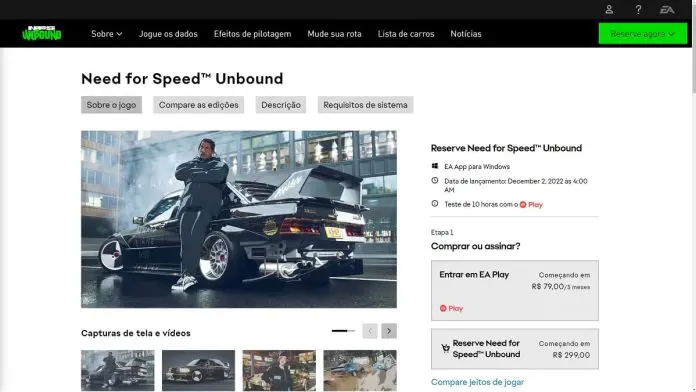696x392 pixels.
Task: Open the Reserve agora dropdown button
Action: [643, 34]
